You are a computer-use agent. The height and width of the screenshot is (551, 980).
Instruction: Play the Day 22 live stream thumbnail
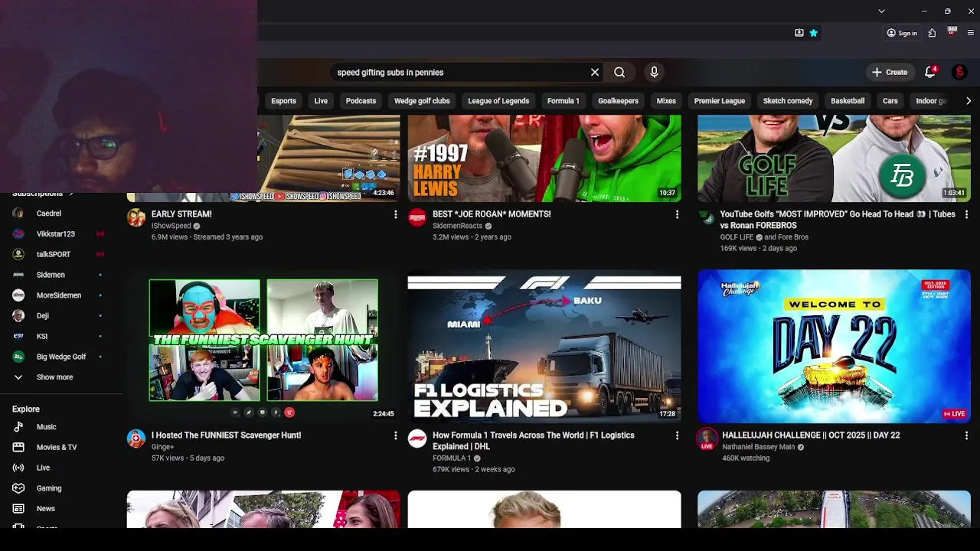834,346
